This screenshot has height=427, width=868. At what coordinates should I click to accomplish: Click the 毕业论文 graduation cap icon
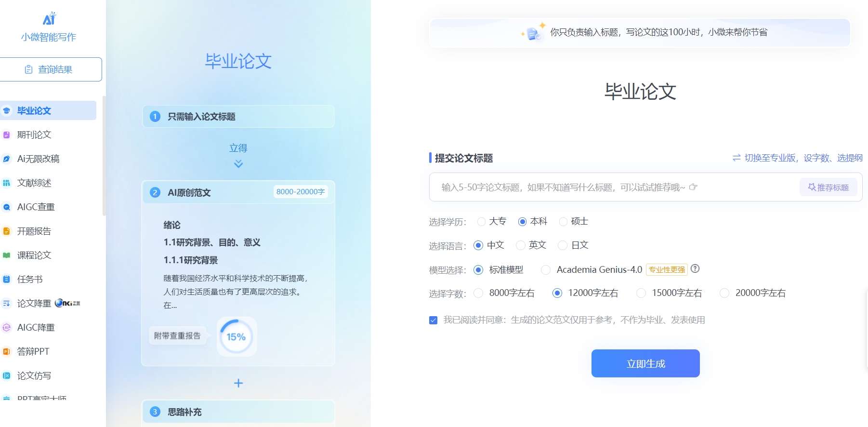click(7, 111)
